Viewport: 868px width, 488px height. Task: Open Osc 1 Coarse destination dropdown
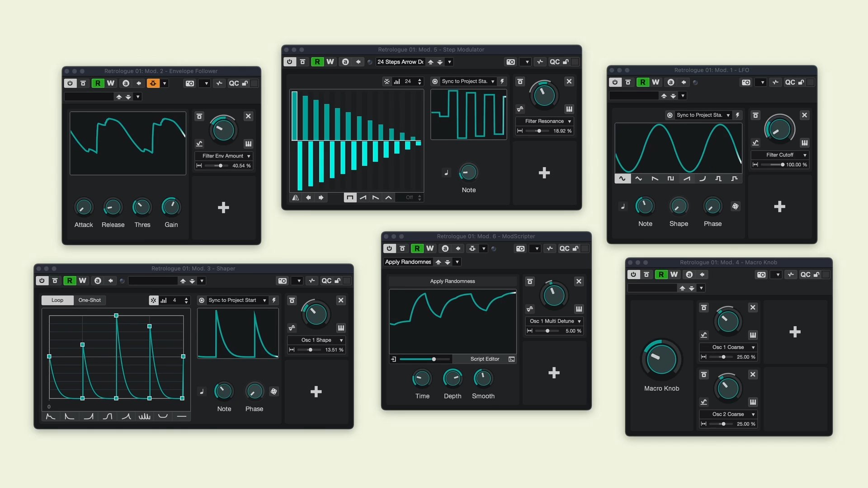(728, 347)
